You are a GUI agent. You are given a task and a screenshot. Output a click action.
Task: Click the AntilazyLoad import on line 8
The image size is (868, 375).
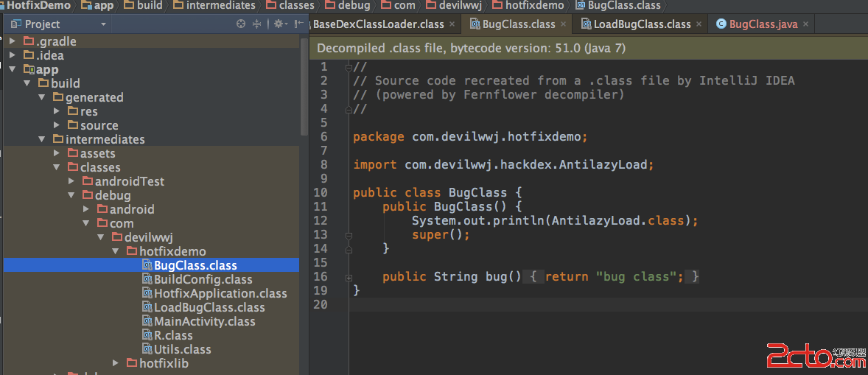point(504,165)
